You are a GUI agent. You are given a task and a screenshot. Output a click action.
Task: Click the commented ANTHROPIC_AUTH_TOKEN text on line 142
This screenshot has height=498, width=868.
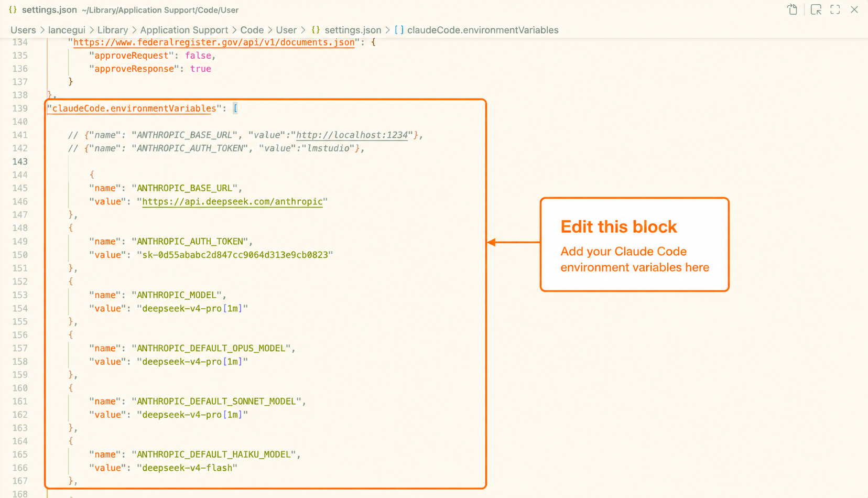[190, 148]
